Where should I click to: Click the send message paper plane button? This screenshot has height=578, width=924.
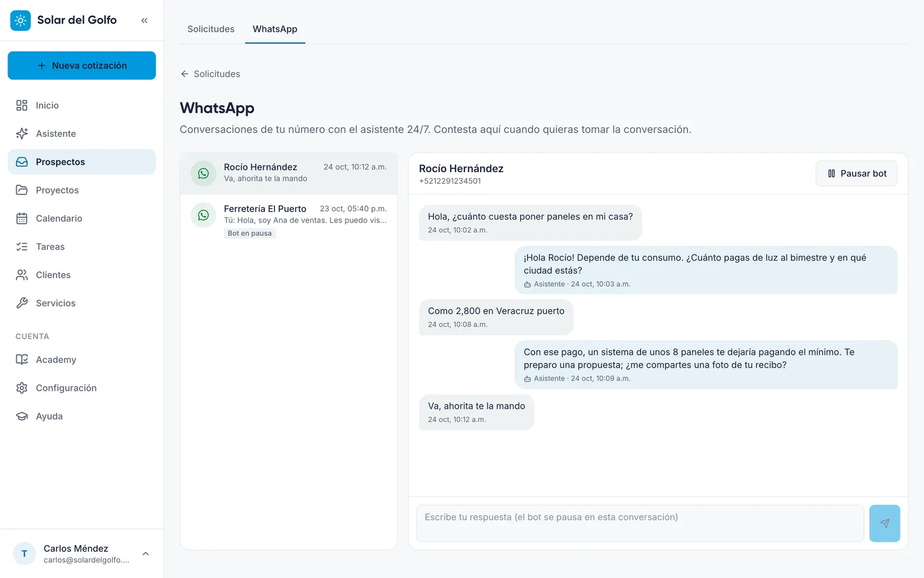coord(885,523)
